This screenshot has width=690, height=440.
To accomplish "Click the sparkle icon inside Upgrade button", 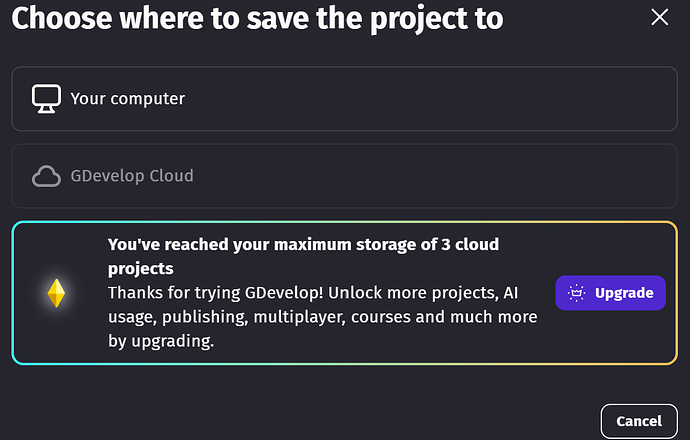I will coord(576,293).
